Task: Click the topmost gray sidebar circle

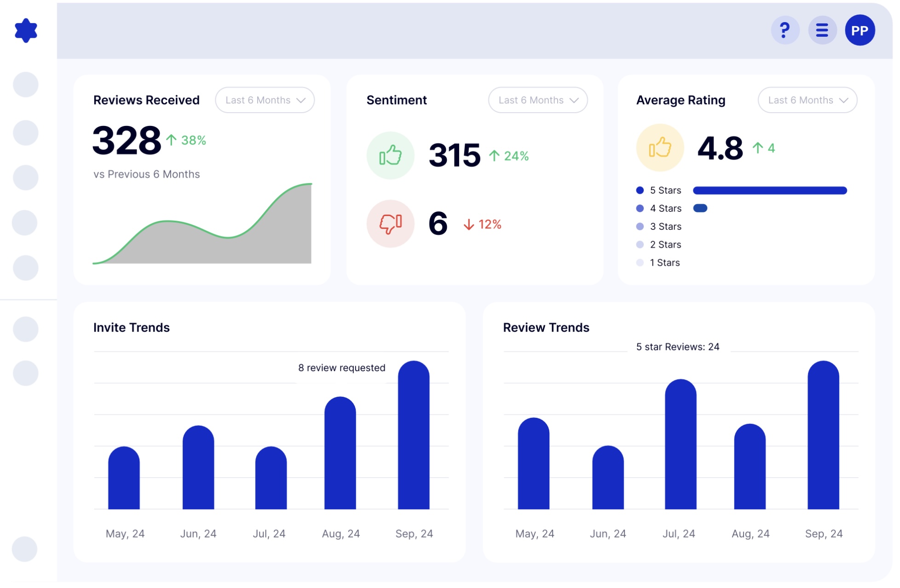Action: tap(26, 85)
